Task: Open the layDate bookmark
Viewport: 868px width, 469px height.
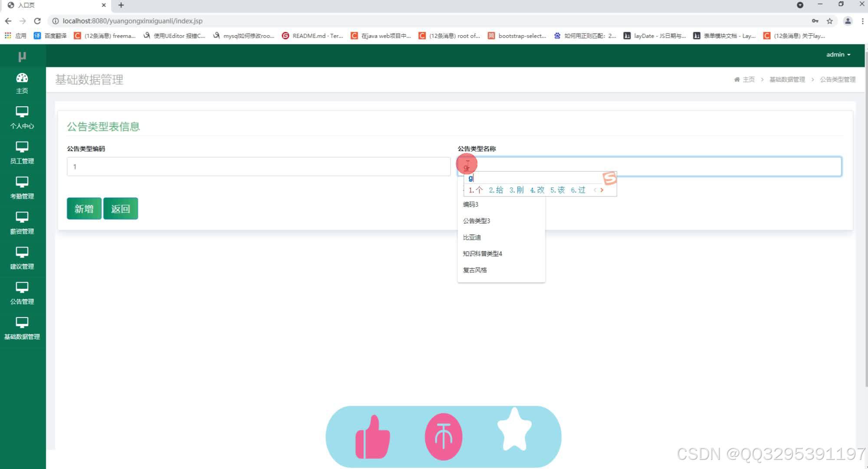Action: click(x=655, y=36)
